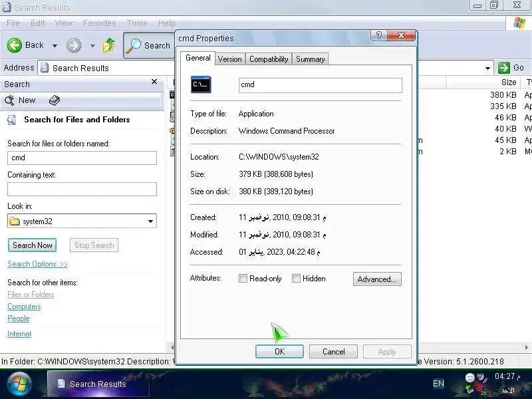Click the Forward arrow icon in toolbar
The height and width of the screenshot is (399, 532).
click(74, 45)
